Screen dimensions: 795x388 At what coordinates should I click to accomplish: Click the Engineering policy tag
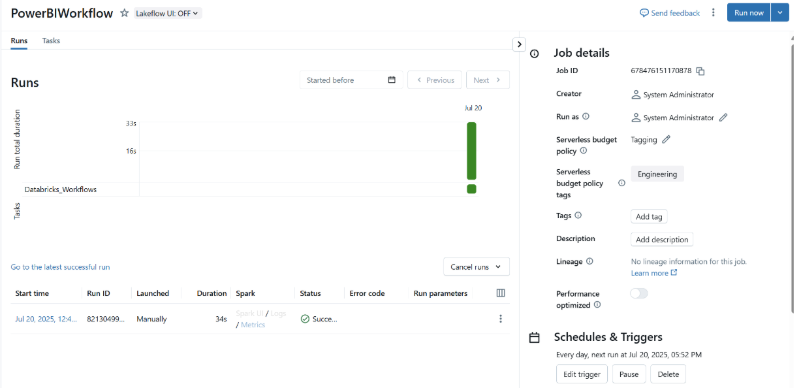[x=657, y=174]
